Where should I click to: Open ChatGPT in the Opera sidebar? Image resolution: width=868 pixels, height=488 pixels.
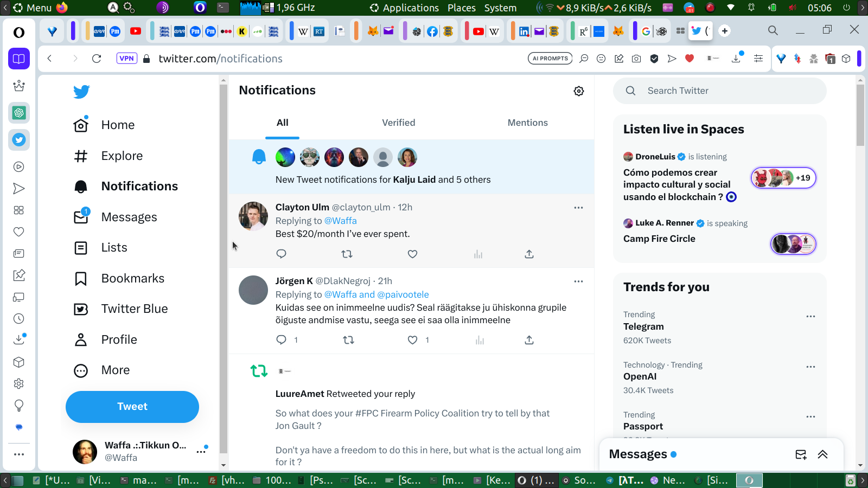pos(19,113)
